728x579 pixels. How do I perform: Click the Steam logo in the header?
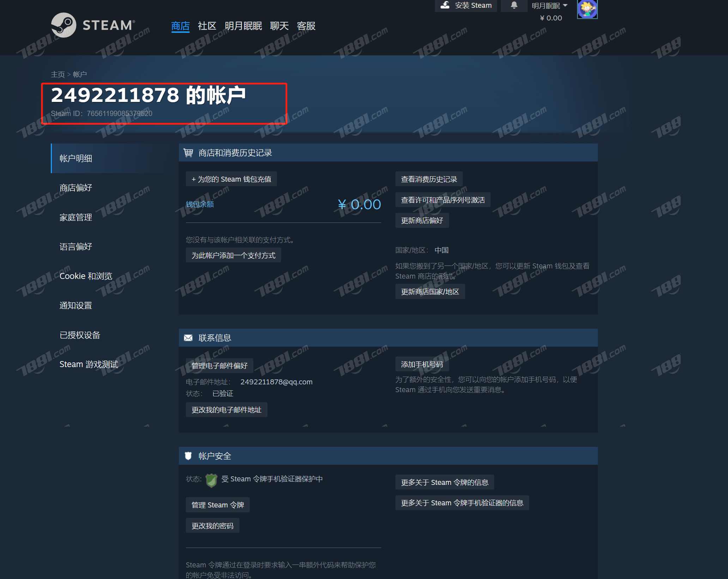(x=93, y=25)
